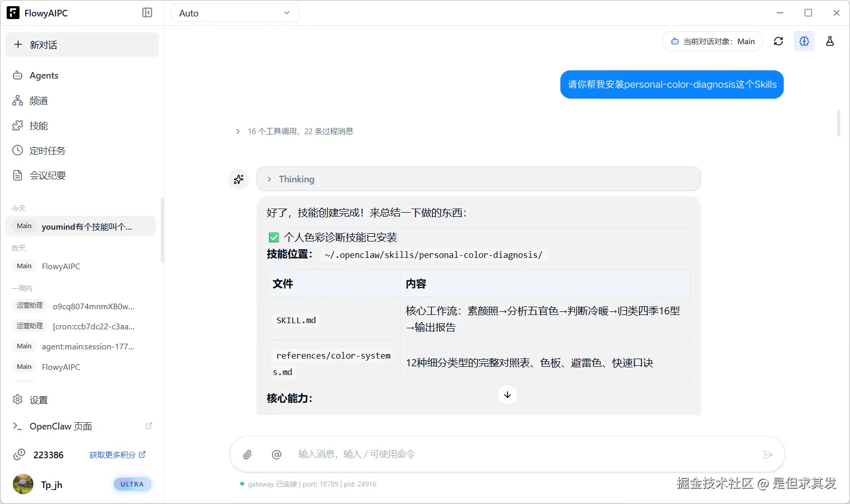Image resolution: width=850 pixels, height=504 pixels.
Task: Click the 核心工作流 description cell
Action: (x=545, y=319)
